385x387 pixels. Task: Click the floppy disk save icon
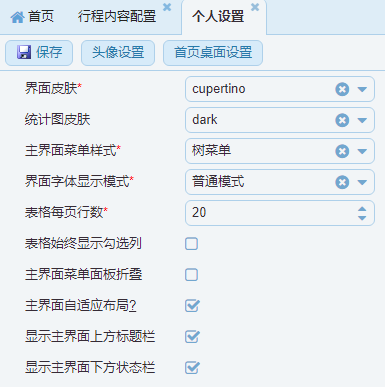24,52
